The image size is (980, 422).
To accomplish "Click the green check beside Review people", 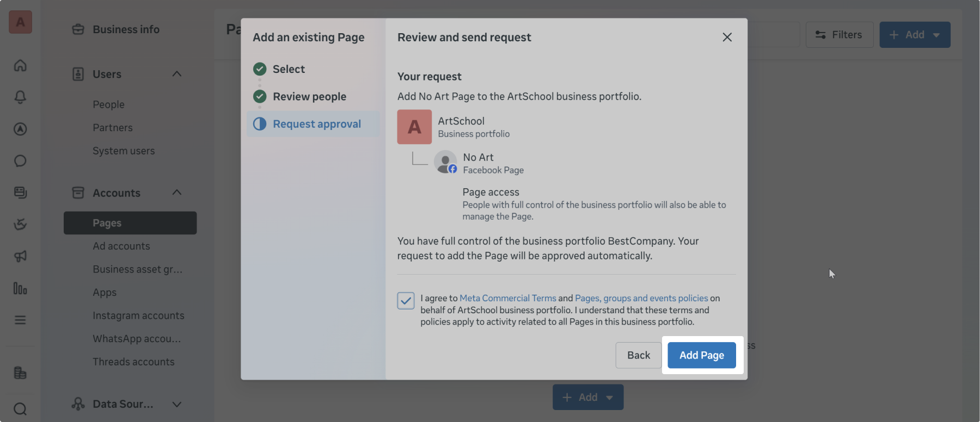I will (260, 96).
